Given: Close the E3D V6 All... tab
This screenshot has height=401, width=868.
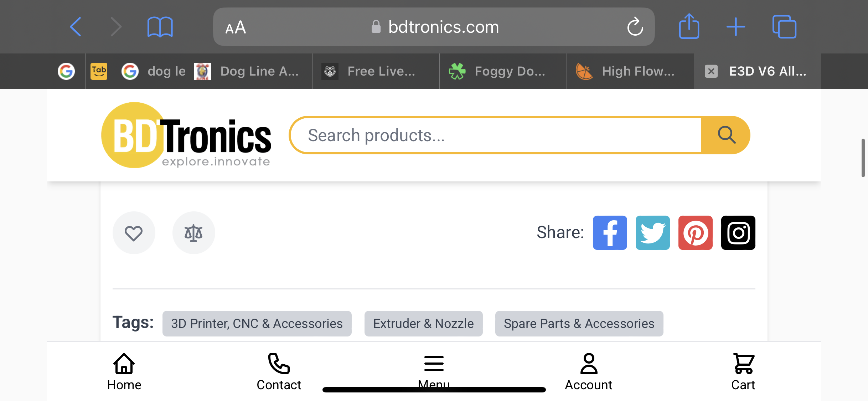Looking at the screenshot, I should click(711, 71).
